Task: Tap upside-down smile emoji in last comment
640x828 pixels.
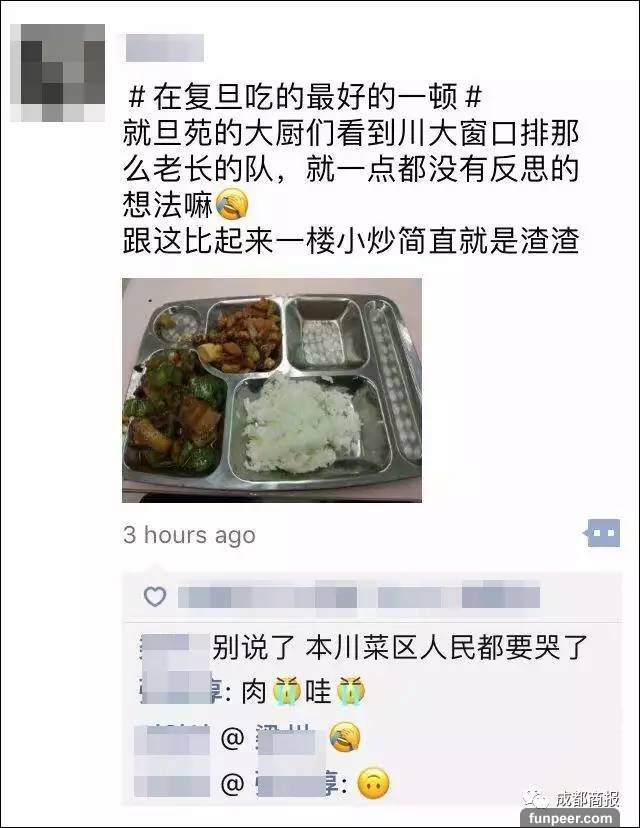Action: pyautogui.click(x=373, y=783)
